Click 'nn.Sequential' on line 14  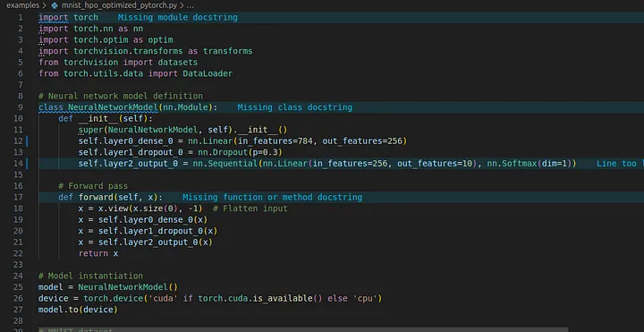225,164
